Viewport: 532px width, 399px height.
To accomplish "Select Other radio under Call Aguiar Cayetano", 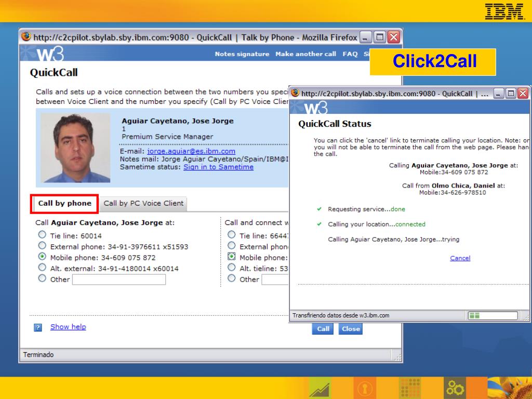I will click(42, 278).
